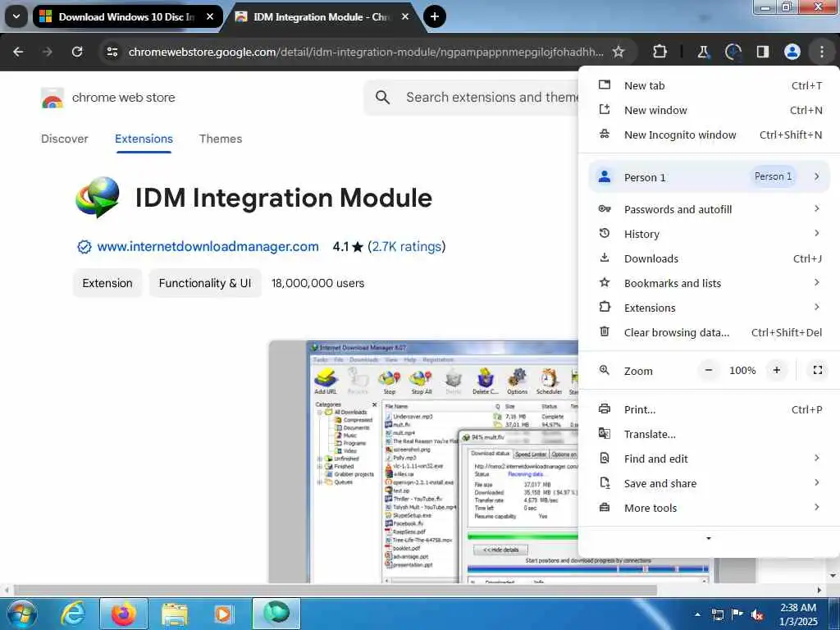This screenshot has width=840, height=630.
Task: Select New tab in Chrome menu
Action: coord(710,85)
